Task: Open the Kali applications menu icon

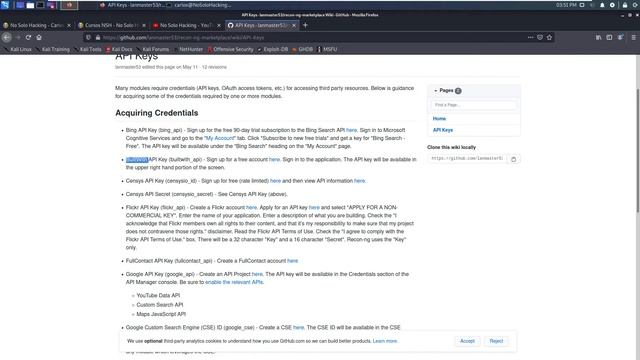Action: 5,5
